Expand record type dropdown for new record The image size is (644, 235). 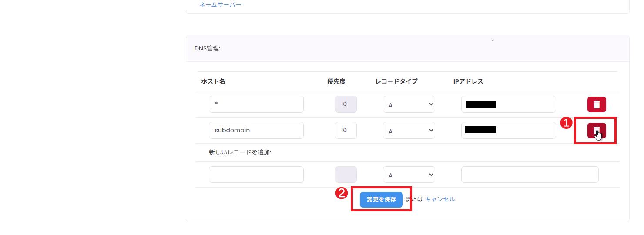[409, 175]
